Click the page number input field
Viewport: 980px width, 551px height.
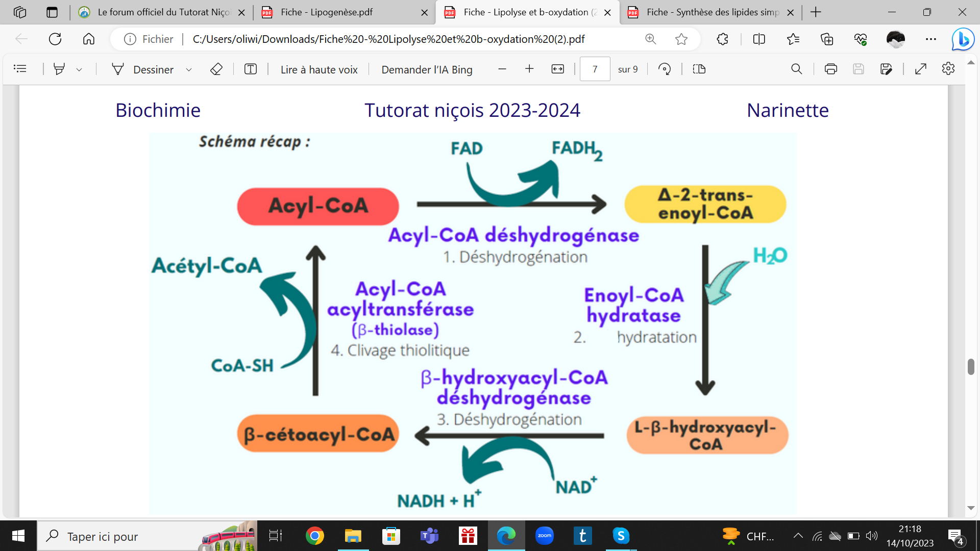click(595, 69)
